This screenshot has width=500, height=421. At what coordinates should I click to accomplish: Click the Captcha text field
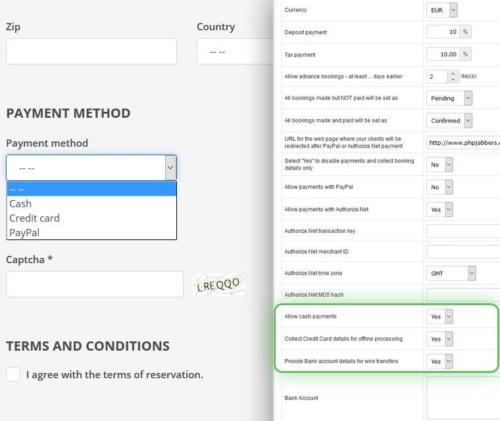95,284
